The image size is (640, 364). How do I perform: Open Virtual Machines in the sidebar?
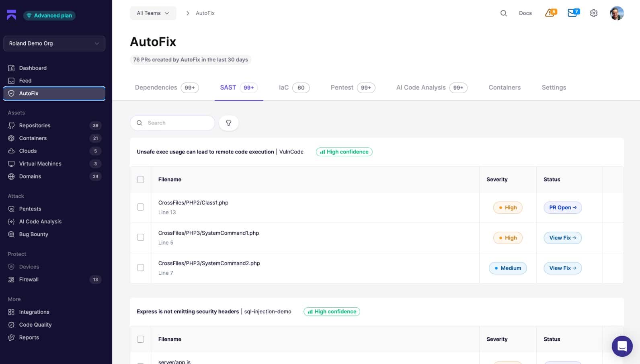point(54,164)
